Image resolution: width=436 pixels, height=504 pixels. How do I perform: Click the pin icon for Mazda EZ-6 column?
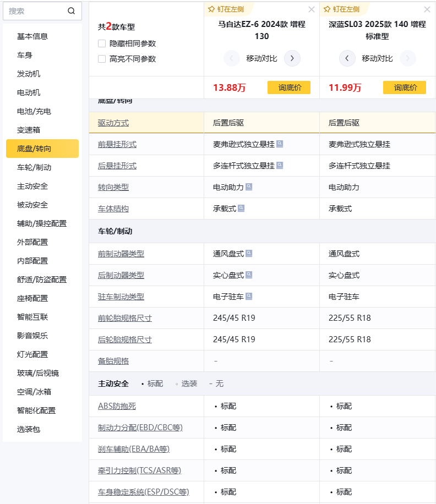(211, 9)
